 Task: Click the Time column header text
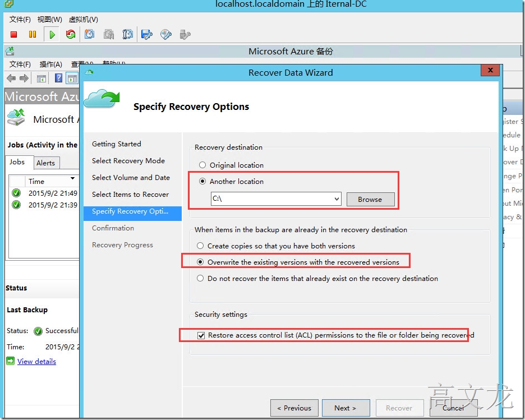coord(36,181)
